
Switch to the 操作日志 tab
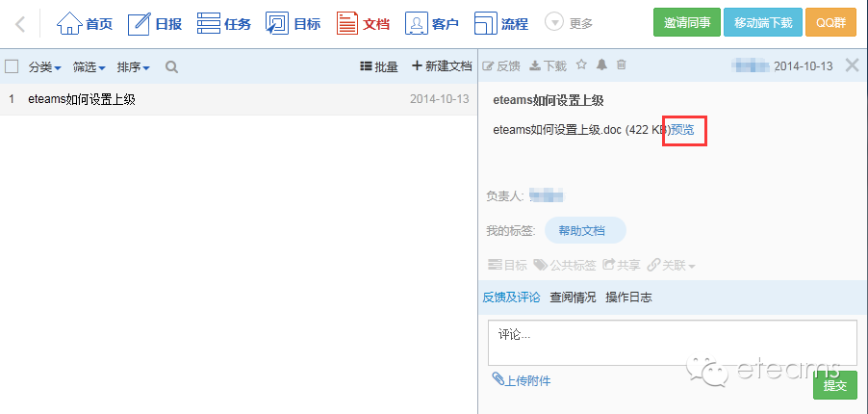pos(628,298)
